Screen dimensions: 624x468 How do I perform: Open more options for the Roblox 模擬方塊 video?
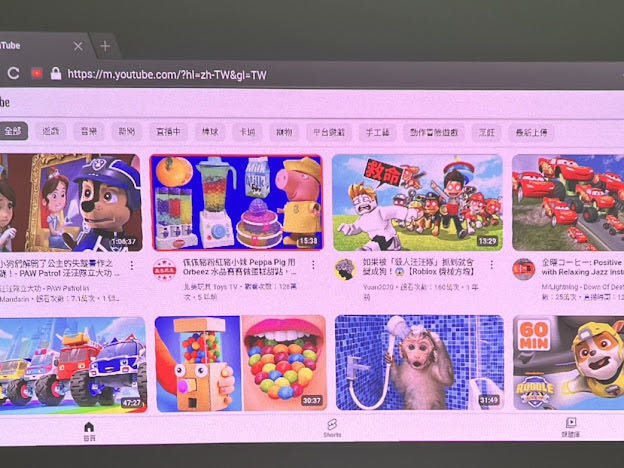click(492, 265)
